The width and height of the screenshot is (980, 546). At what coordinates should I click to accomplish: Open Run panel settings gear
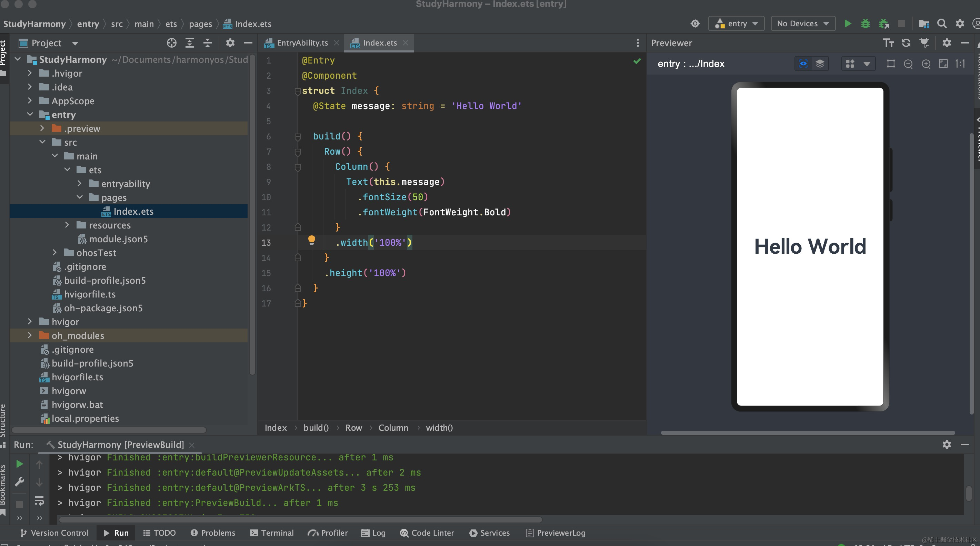[x=947, y=444]
